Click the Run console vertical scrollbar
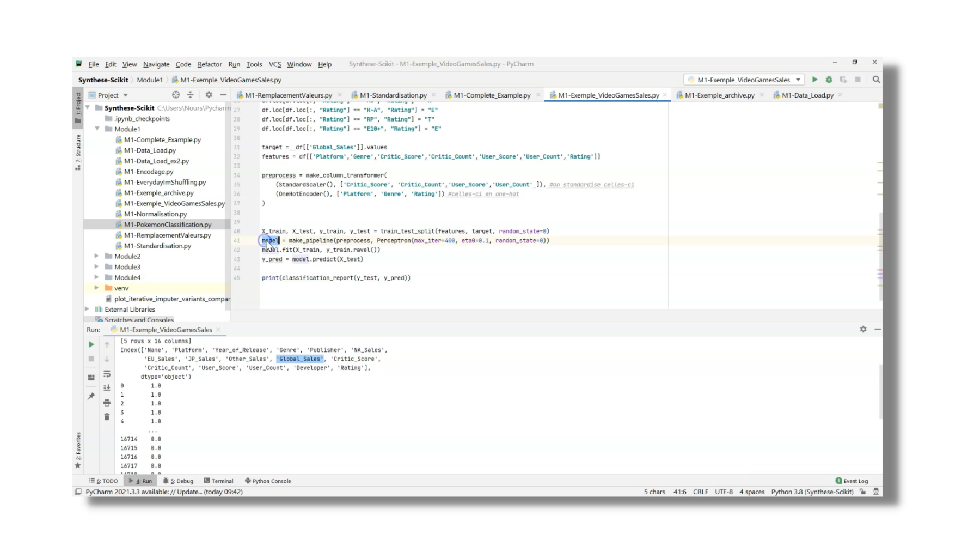980x552 pixels. point(880,391)
